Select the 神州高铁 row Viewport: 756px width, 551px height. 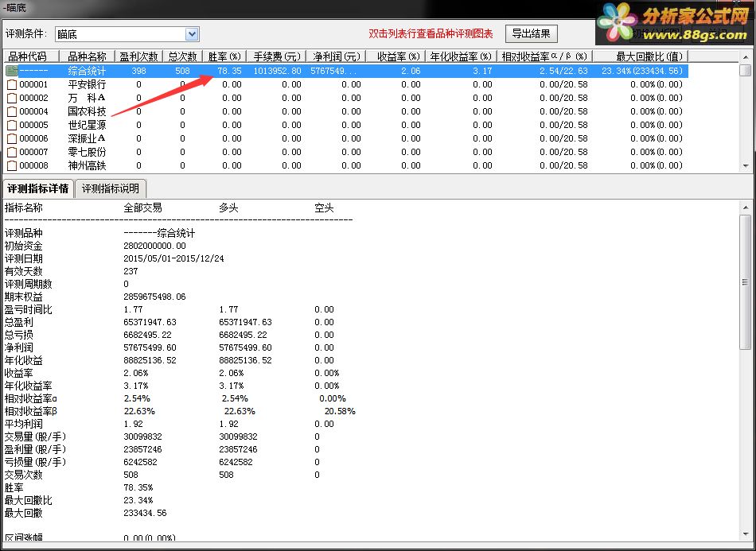[345, 165]
